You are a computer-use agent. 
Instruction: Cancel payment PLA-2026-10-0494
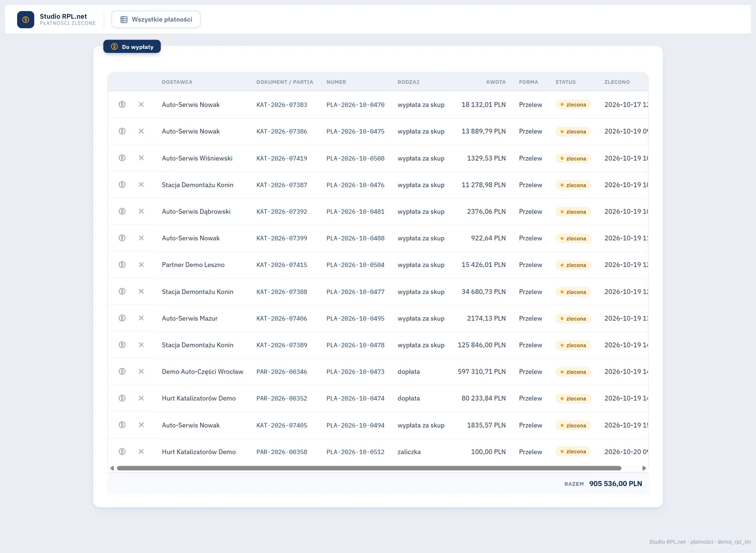141,425
